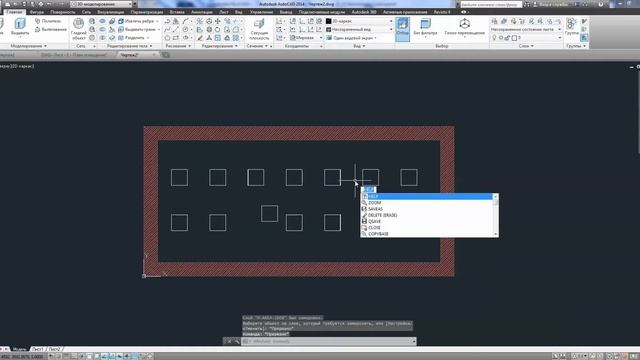Screen dimensions: 640x360
Task: Switch to the Главная ribbon tab
Action: pos(14,12)
